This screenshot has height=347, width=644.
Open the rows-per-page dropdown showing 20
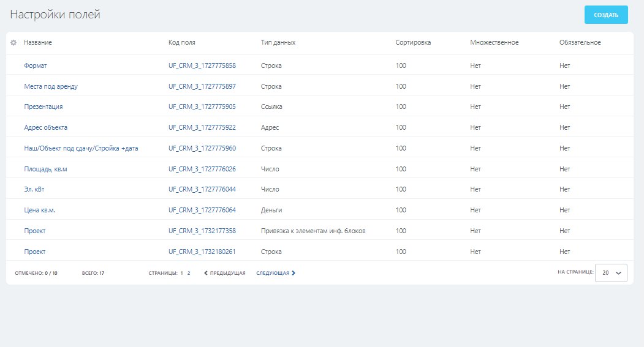click(x=611, y=273)
